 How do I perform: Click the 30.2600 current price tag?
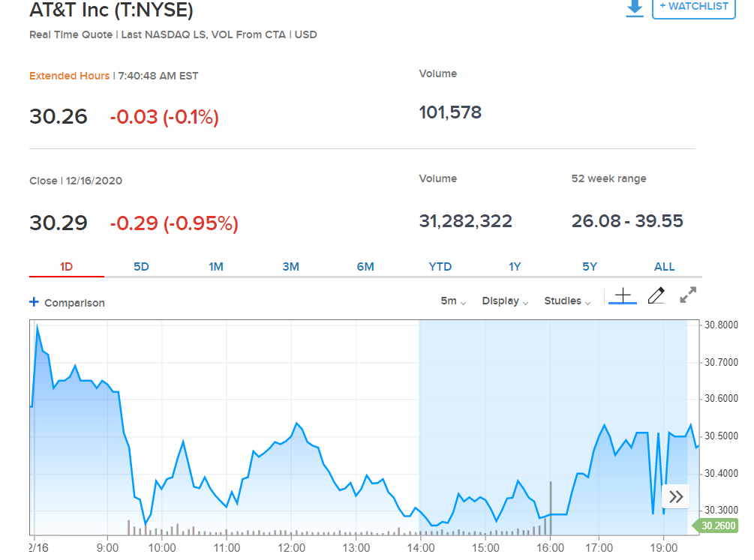(x=715, y=526)
